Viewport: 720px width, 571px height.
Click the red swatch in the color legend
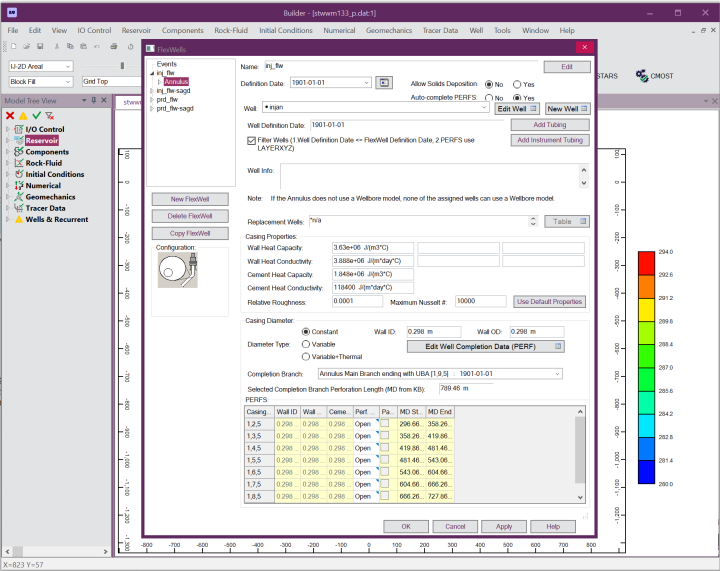point(646,263)
